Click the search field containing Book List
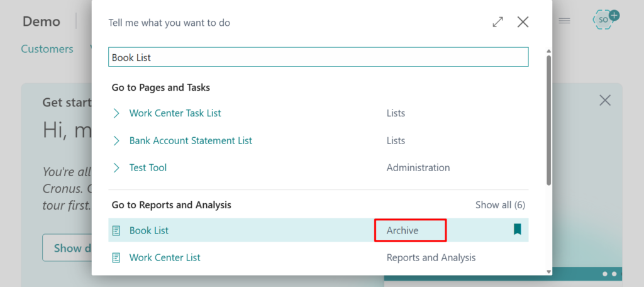This screenshot has width=644, height=287. pyautogui.click(x=318, y=57)
